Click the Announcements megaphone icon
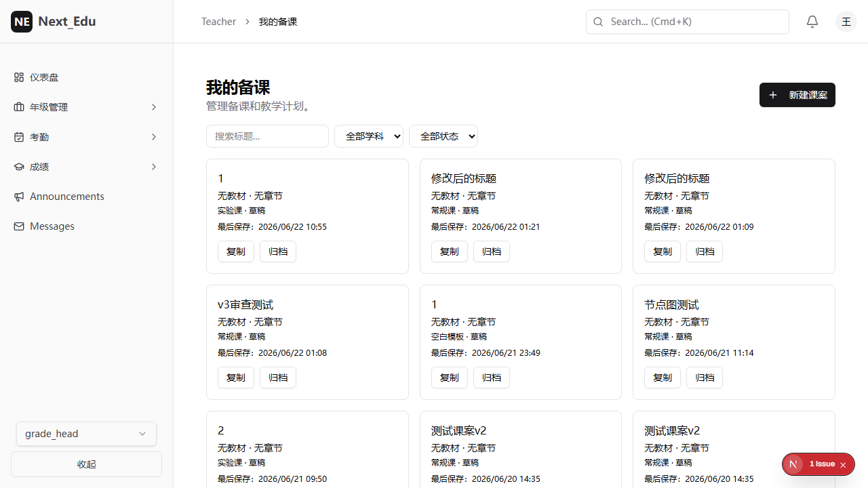Viewport: 868px width, 488px height. coord(19,197)
